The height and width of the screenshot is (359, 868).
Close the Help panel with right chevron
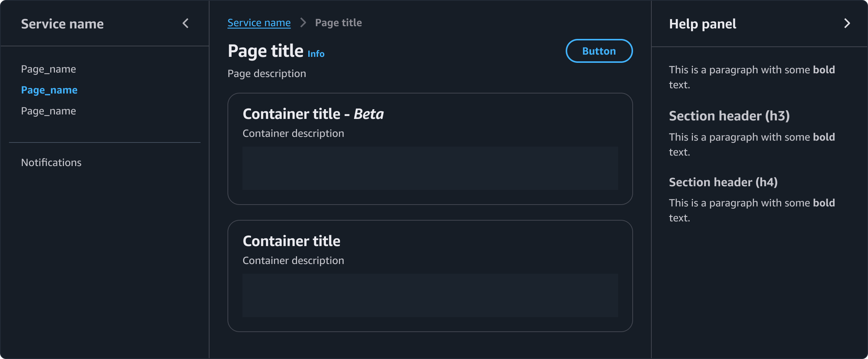pos(847,24)
